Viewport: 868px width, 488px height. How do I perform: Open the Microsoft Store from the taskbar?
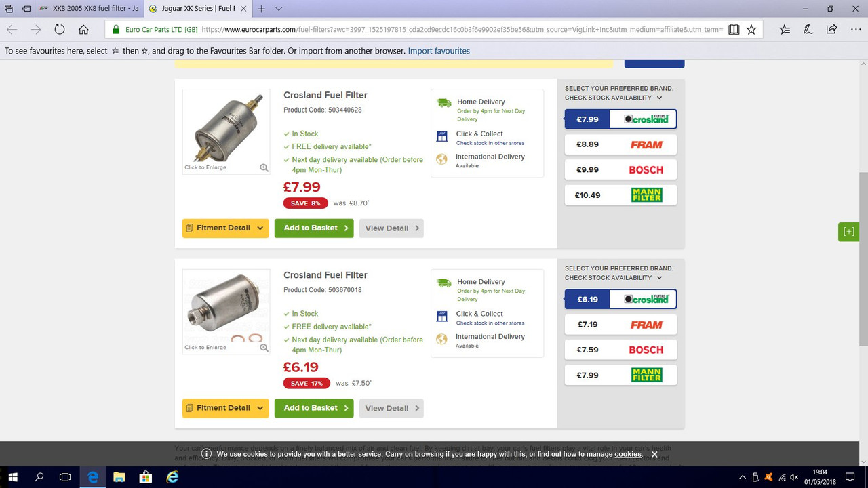(x=145, y=476)
